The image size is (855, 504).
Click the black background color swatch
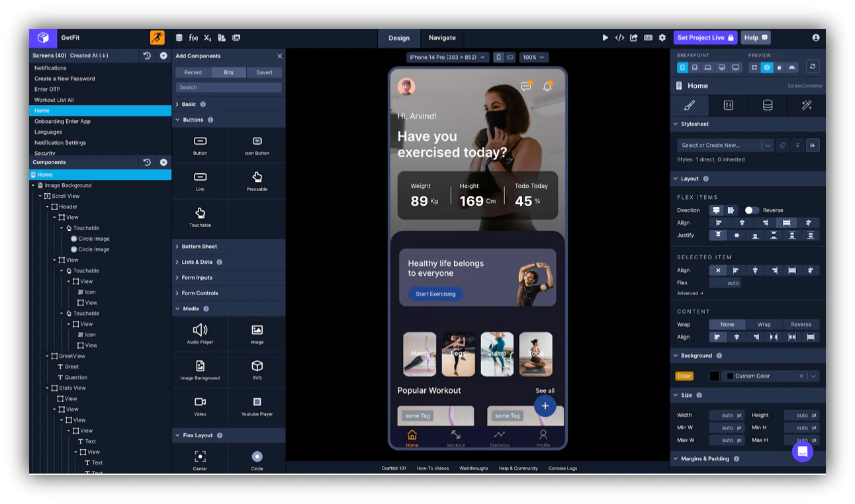[x=715, y=376]
